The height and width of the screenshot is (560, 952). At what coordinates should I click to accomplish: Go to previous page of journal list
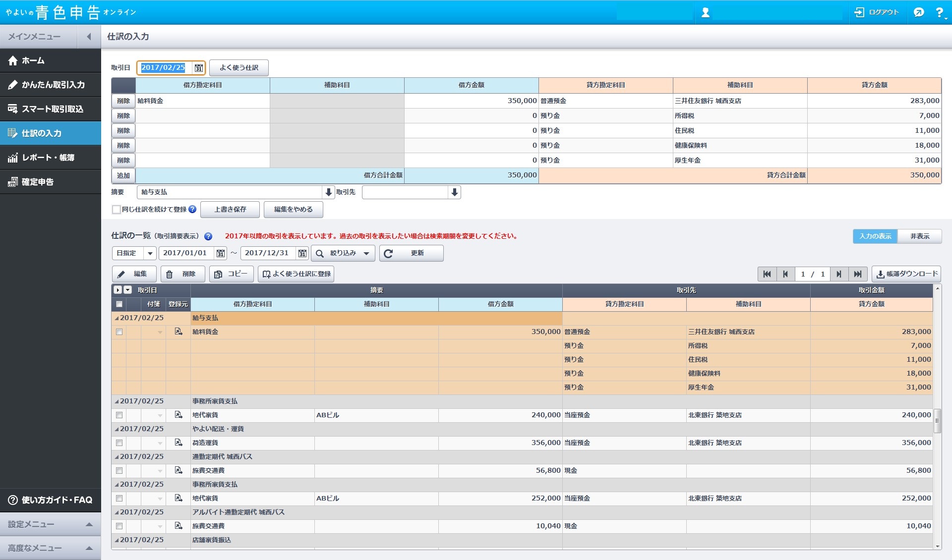pos(785,274)
